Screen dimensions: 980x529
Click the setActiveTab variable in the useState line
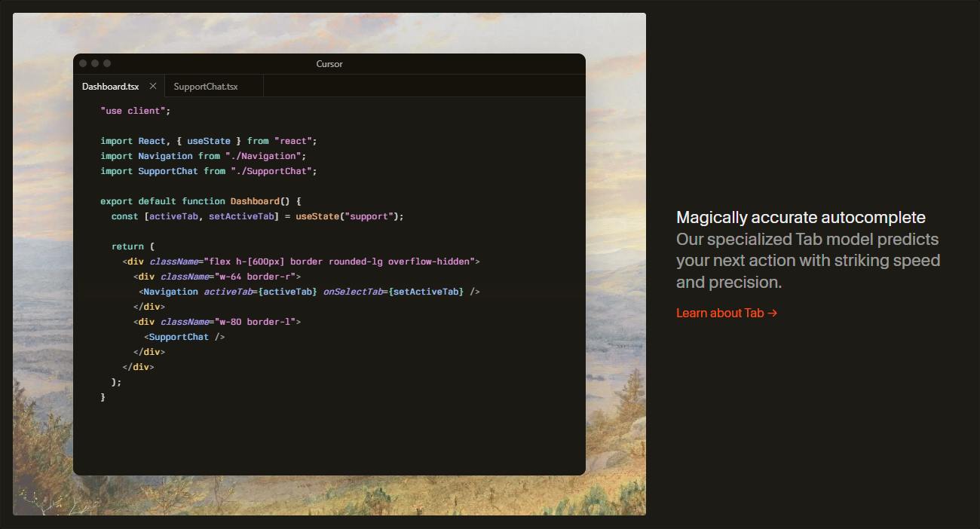pos(242,216)
